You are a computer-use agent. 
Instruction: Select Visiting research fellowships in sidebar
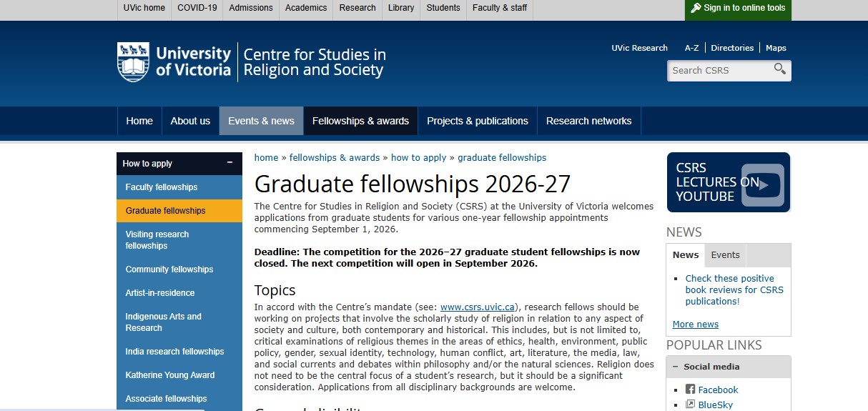(x=157, y=240)
